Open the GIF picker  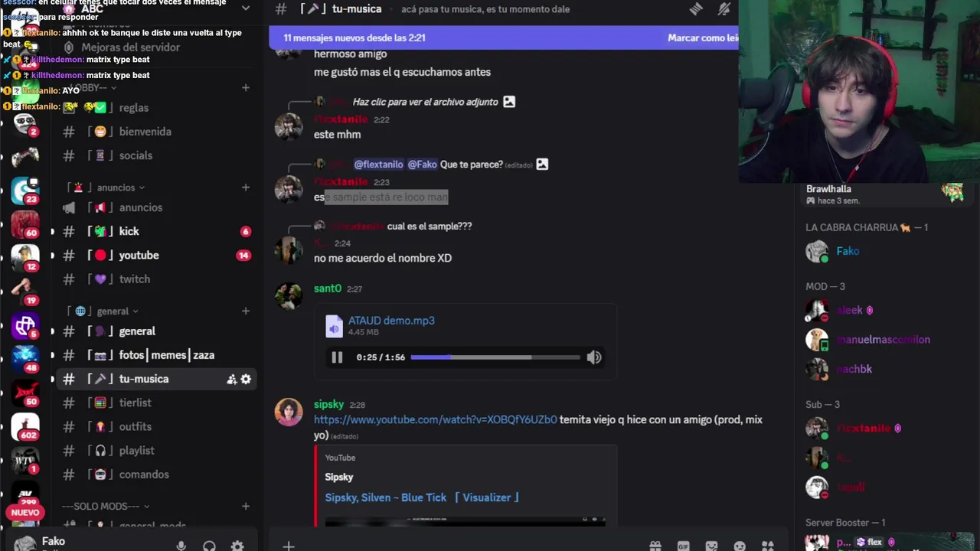[x=684, y=546]
